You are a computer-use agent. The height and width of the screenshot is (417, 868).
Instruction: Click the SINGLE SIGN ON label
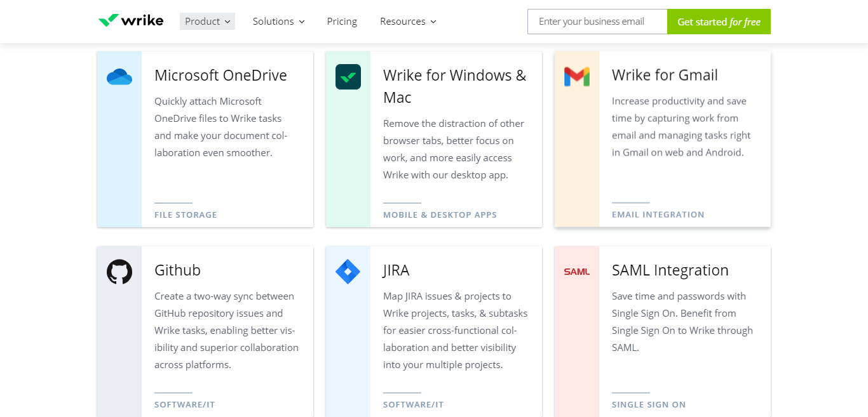click(649, 404)
